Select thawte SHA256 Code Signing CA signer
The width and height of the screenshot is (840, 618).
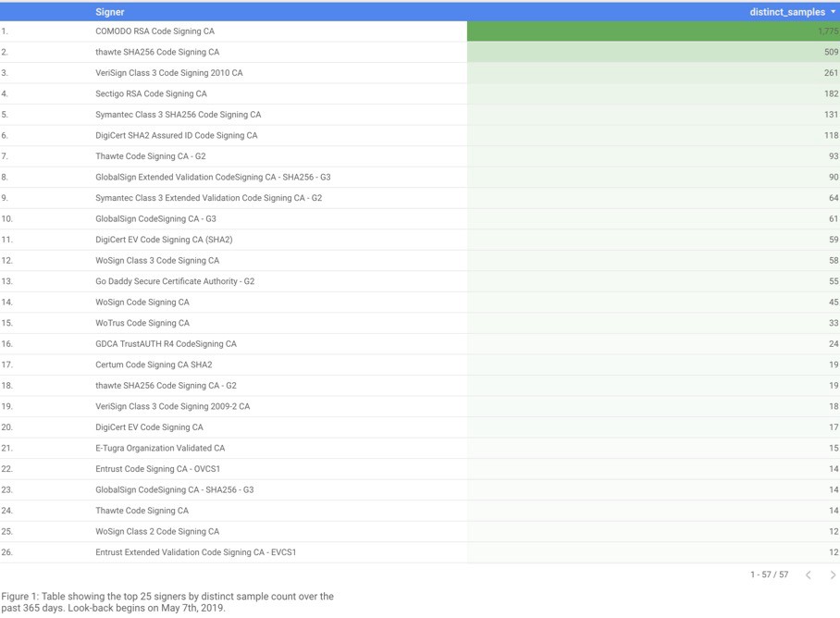157,52
